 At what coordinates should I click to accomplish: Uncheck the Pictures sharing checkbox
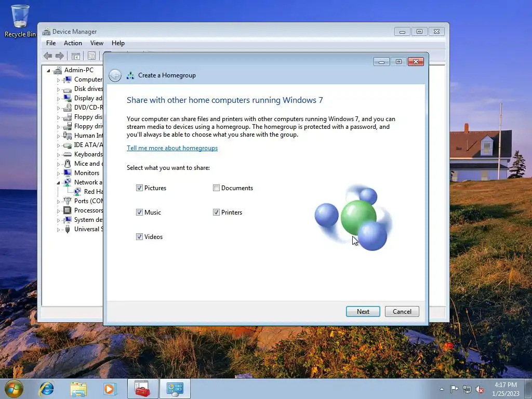139,188
